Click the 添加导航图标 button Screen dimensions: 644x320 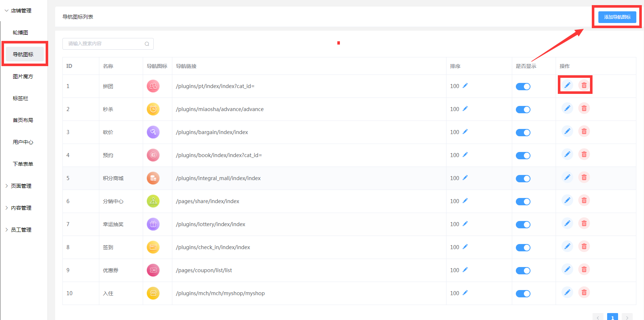click(617, 17)
